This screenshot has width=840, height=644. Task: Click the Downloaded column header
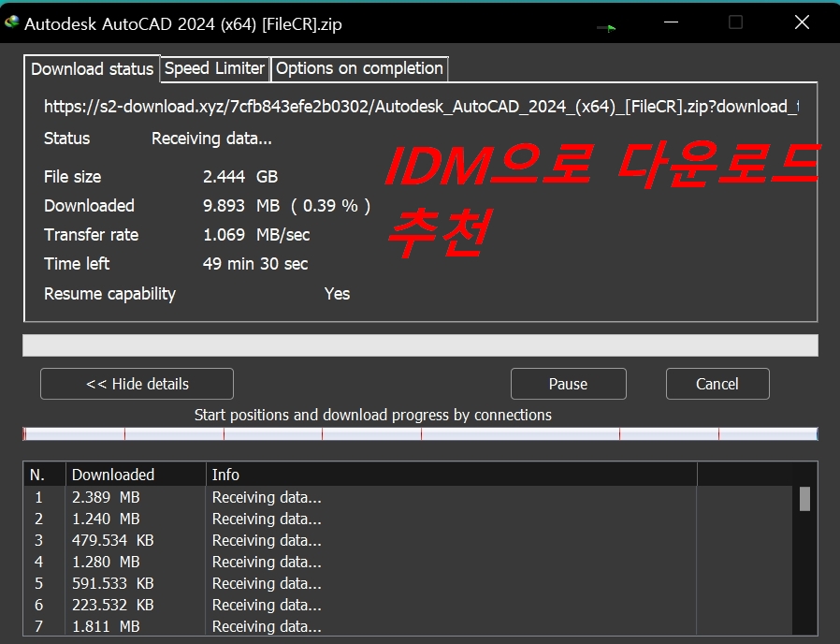click(x=136, y=475)
